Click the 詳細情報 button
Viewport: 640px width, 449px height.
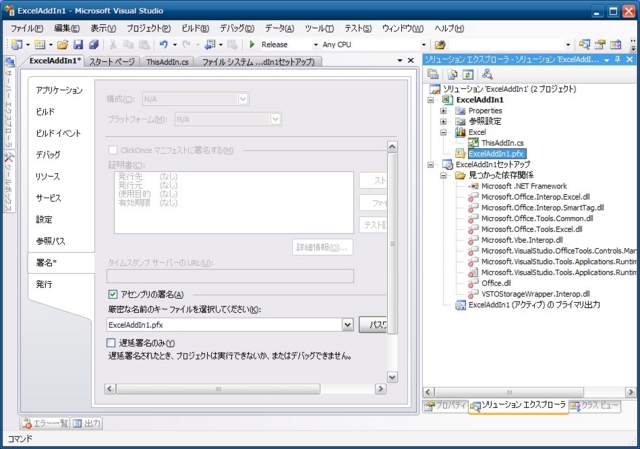[322, 247]
